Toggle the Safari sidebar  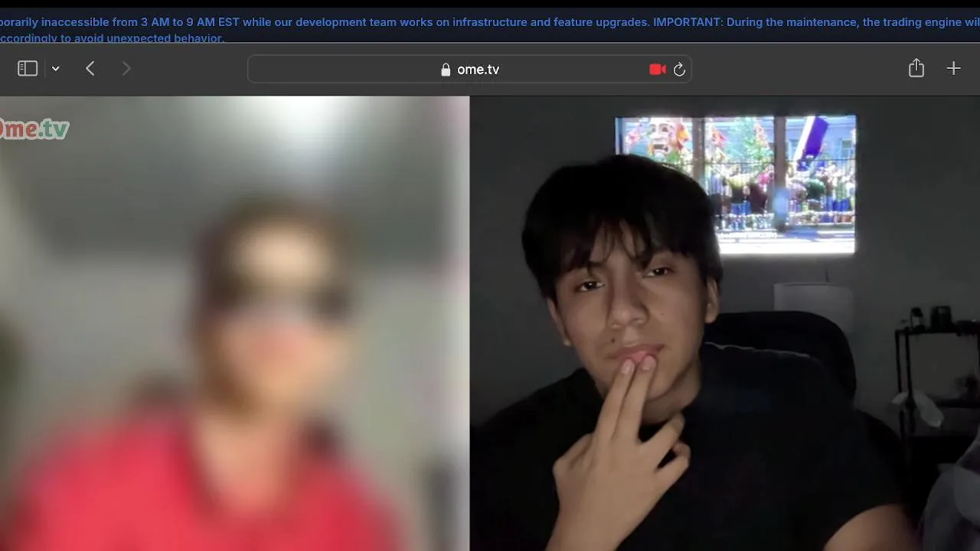tap(28, 69)
